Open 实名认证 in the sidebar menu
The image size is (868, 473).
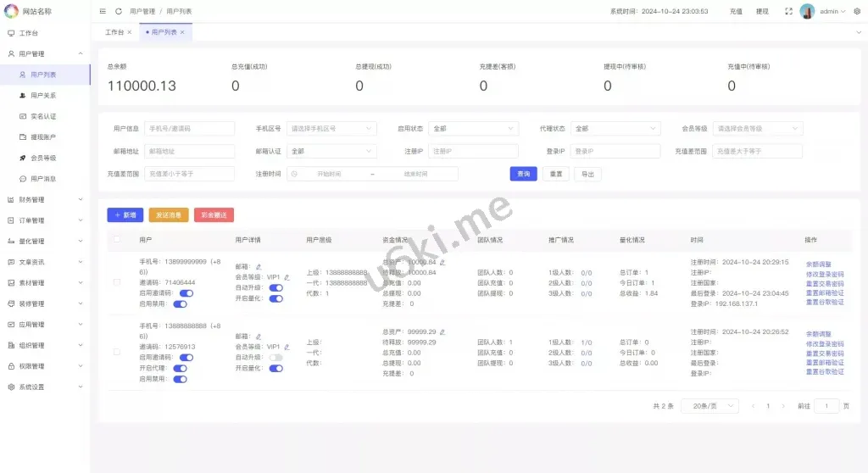tap(42, 116)
